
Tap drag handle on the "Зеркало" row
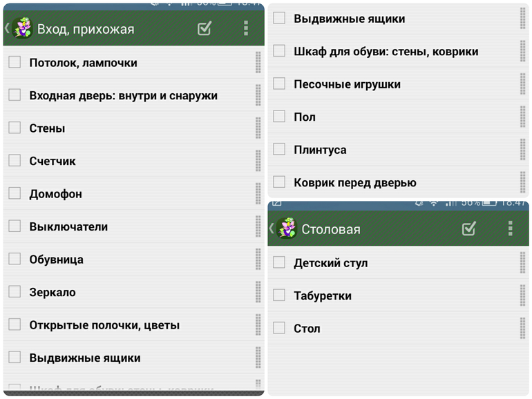[x=258, y=292]
